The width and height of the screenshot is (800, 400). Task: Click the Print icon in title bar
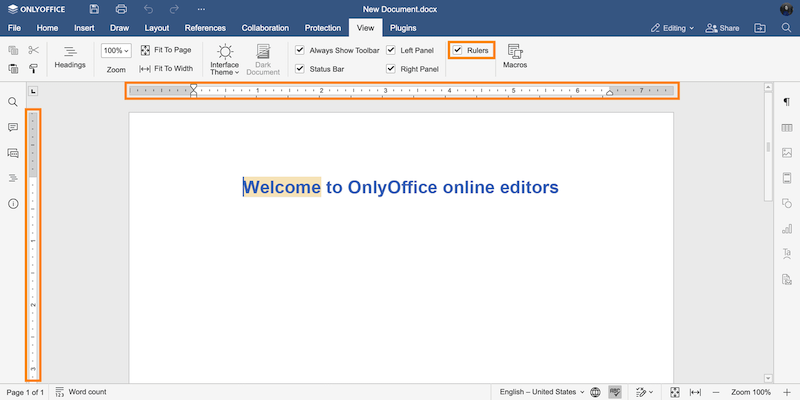pos(121,9)
